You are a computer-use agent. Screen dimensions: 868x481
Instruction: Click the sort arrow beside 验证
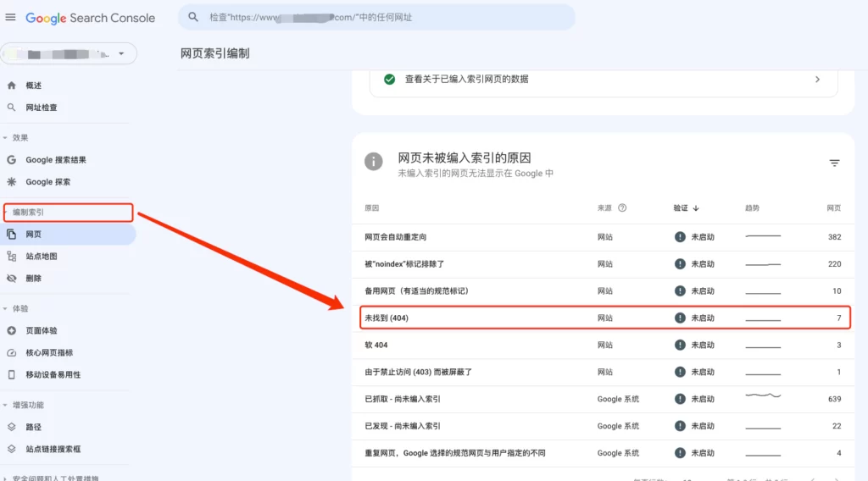click(x=696, y=208)
